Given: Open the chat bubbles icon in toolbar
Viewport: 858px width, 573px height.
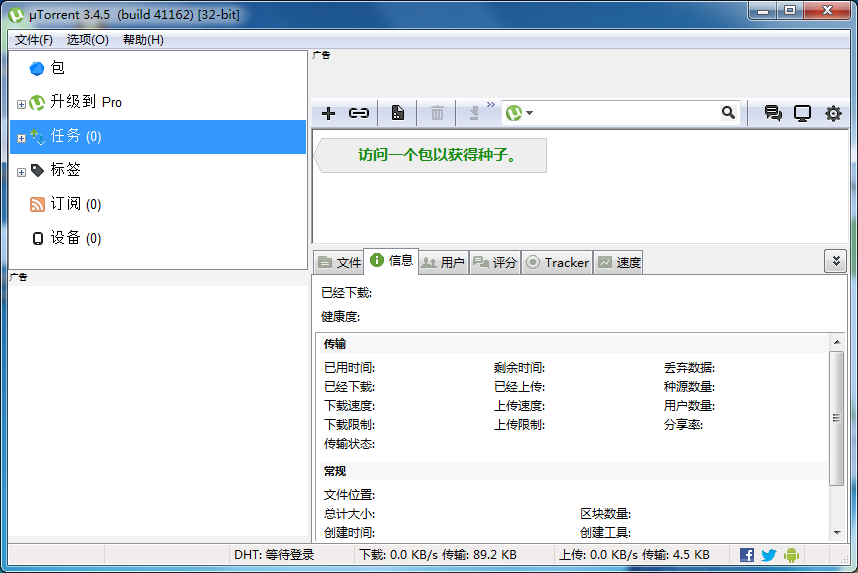Looking at the screenshot, I should click(x=772, y=113).
